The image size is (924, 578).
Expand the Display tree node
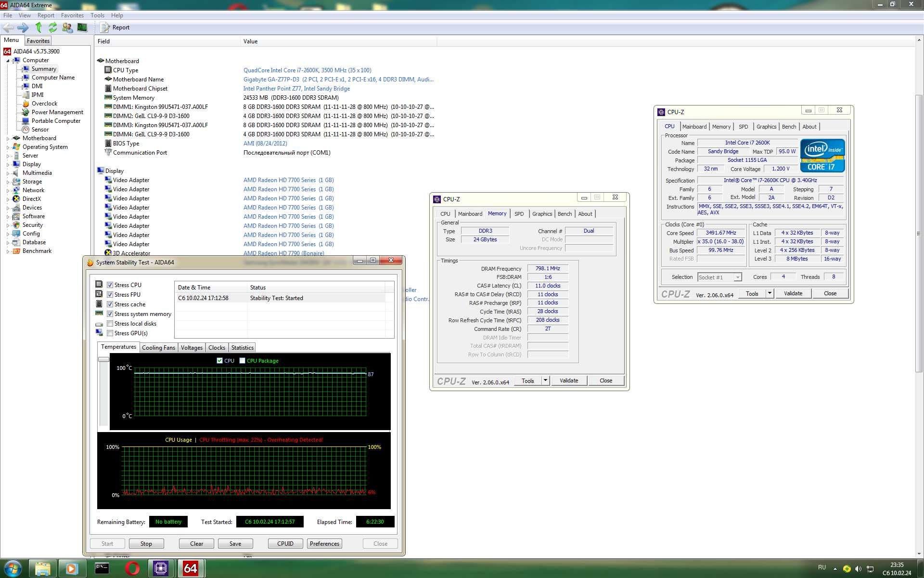click(x=8, y=165)
